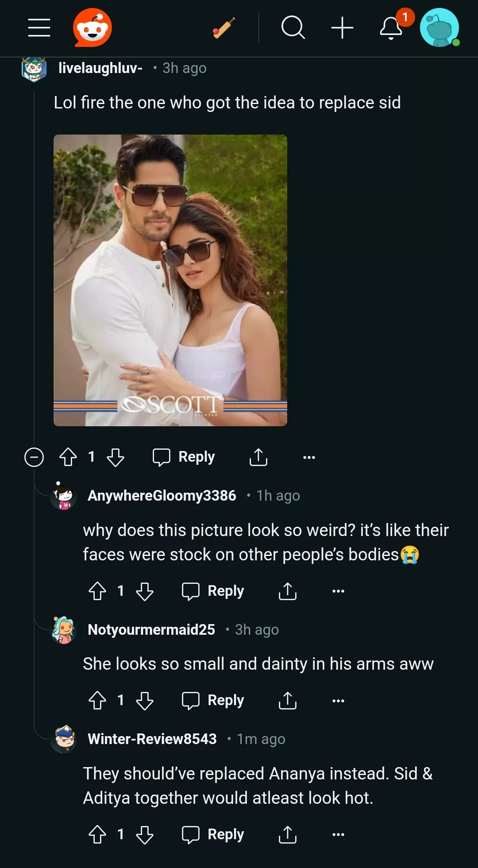
Task: Downvote the livelaughluv- comment
Action: coord(116,457)
